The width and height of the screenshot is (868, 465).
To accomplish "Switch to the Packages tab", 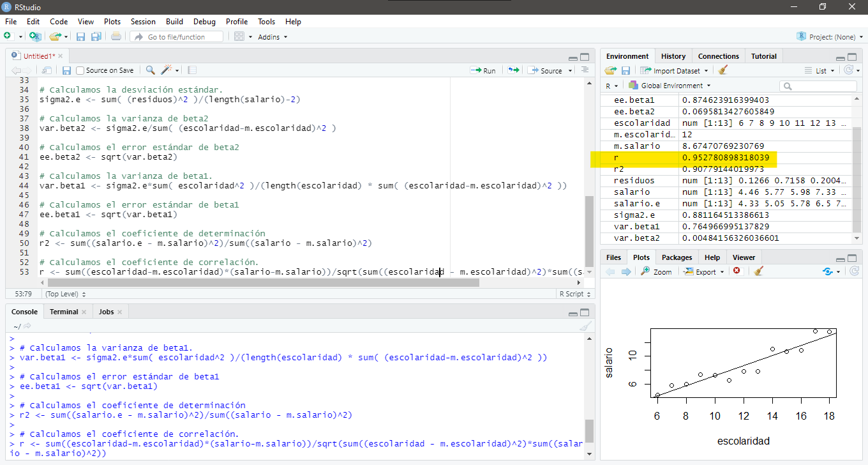I will pyautogui.click(x=677, y=257).
